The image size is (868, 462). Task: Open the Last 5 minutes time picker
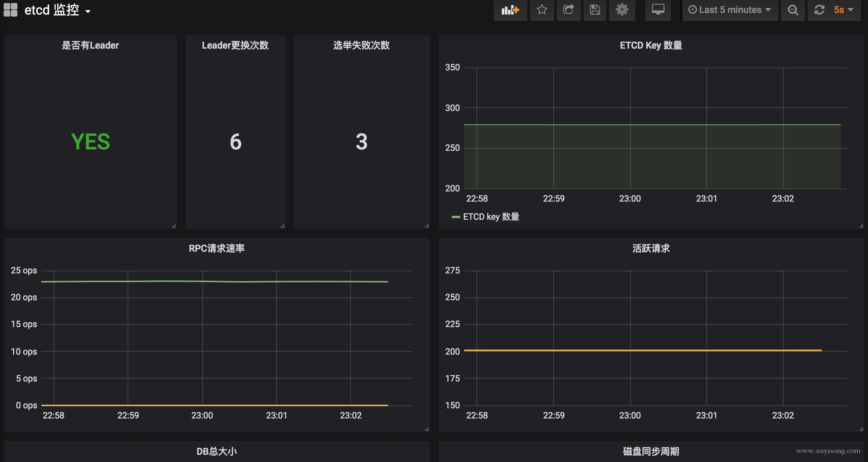click(x=729, y=10)
